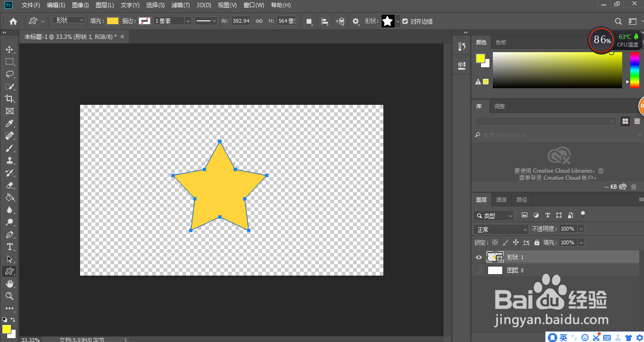Open the stroke width dropdown

(188, 21)
